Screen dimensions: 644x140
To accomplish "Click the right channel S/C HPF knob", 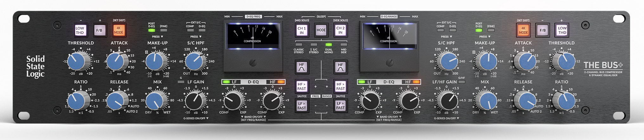I will [448, 61].
